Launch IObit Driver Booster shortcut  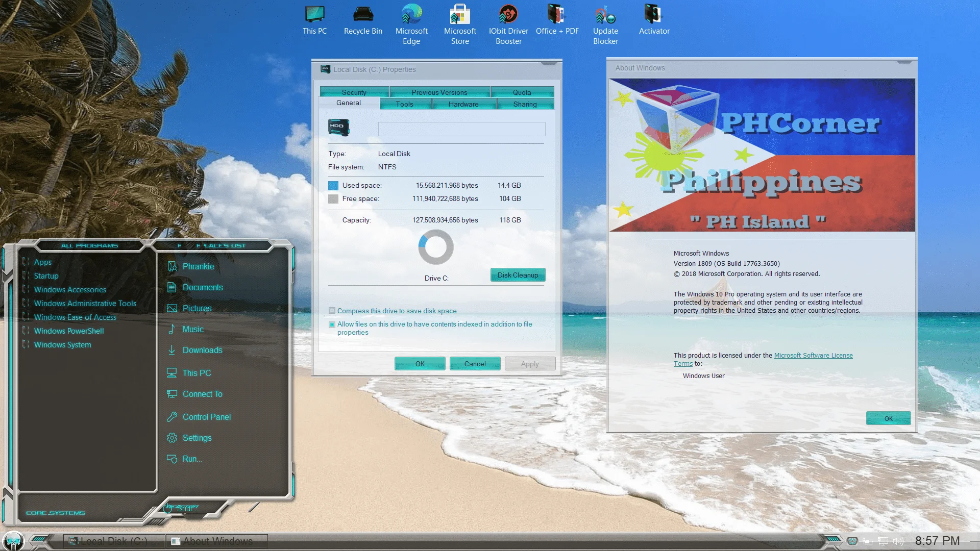(x=508, y=24)
